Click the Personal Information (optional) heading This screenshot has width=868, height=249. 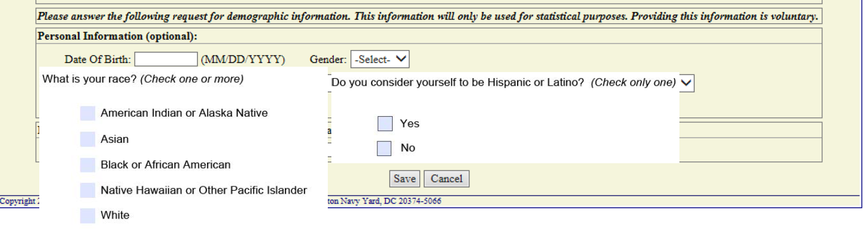tap(117, 36)
